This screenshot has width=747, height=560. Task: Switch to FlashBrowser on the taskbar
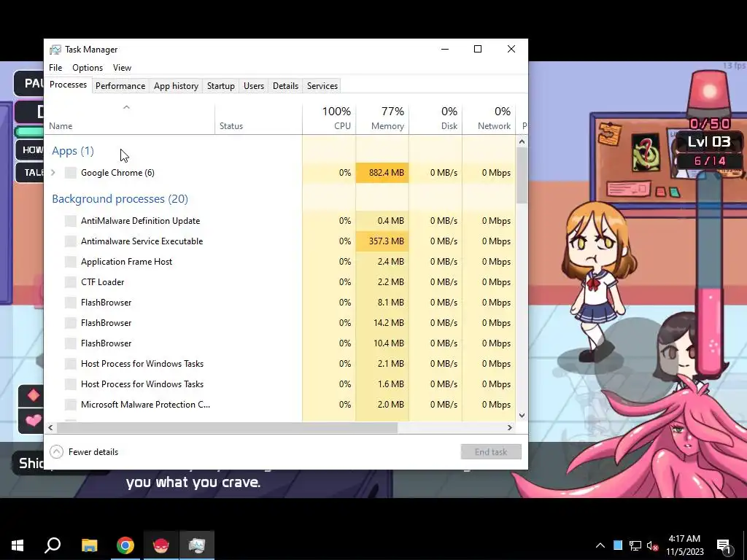coord(161,545)
